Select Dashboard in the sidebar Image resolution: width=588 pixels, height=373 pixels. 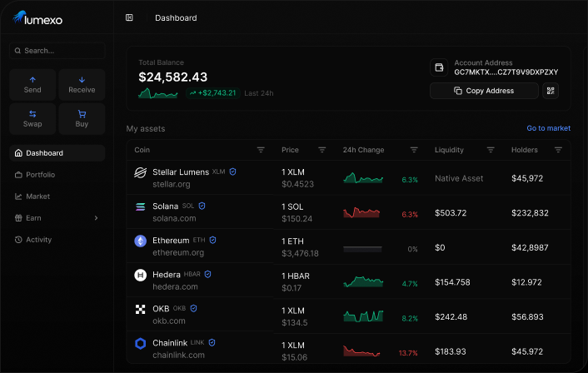pyautogui.click(x=57, y=153)
